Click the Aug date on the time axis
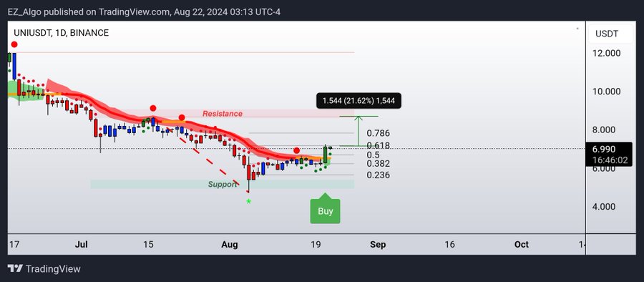Viewport: 644px width, 282px height. (230, 245)
